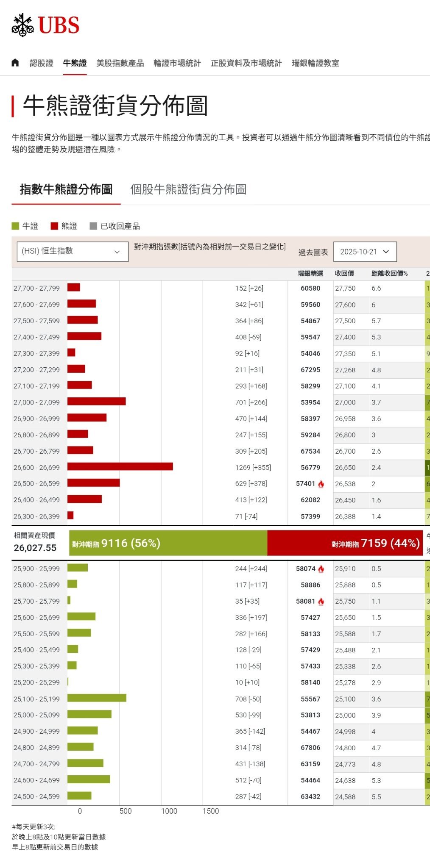Click the 距離收回價% column header
This screenshot has width=430, height=868.
[389, 274]
